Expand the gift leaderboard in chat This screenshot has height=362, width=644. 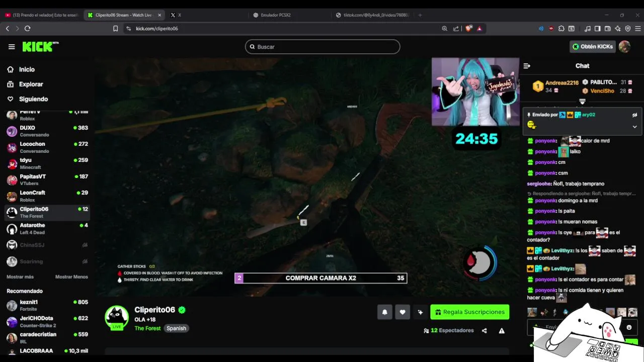[582, 102]
